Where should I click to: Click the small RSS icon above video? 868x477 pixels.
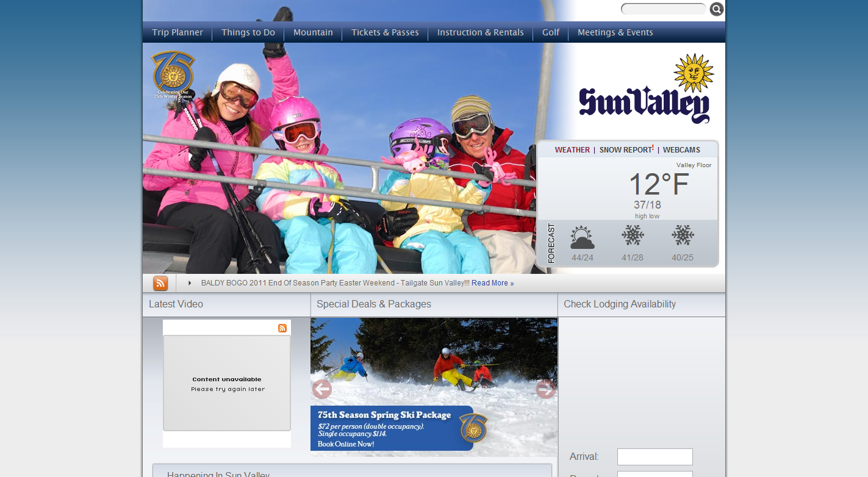click(282, 328)
